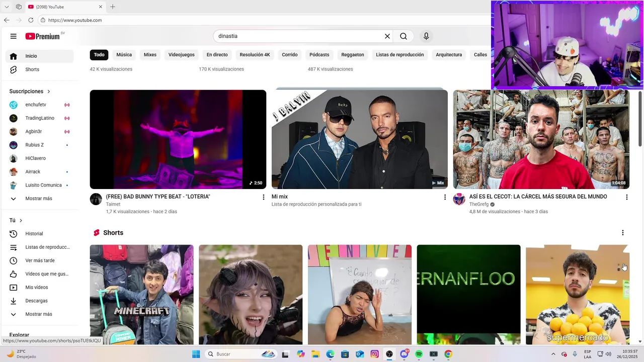Open HiClavero channel avatar entry
644x362 pixels.
(x=39, y=158)
